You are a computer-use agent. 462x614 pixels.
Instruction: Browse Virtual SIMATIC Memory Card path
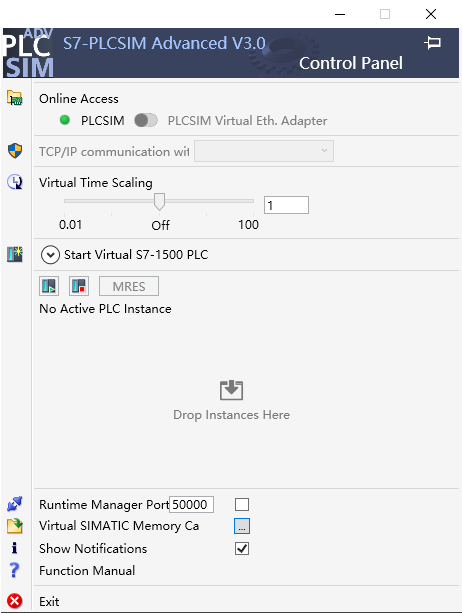[242, 526]
